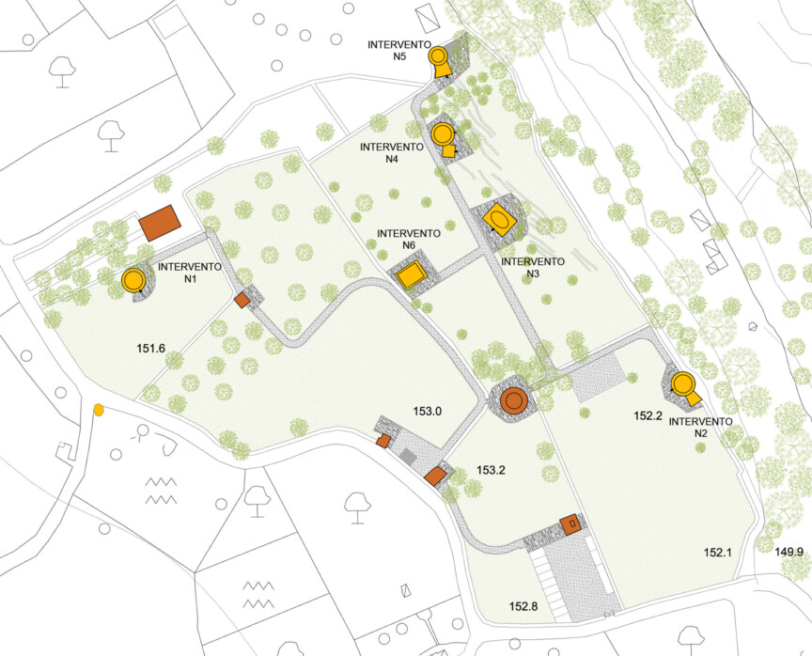
Task: Click the INTERVENTO N1 label
Action: coord(190,273)
